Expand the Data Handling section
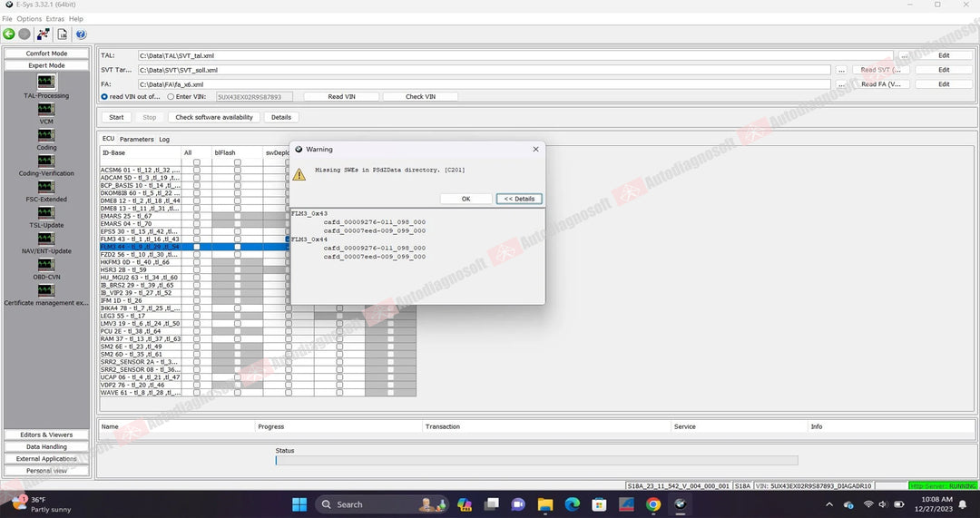The width and height of the screenshot is (980, 518). tap(46, 446)
